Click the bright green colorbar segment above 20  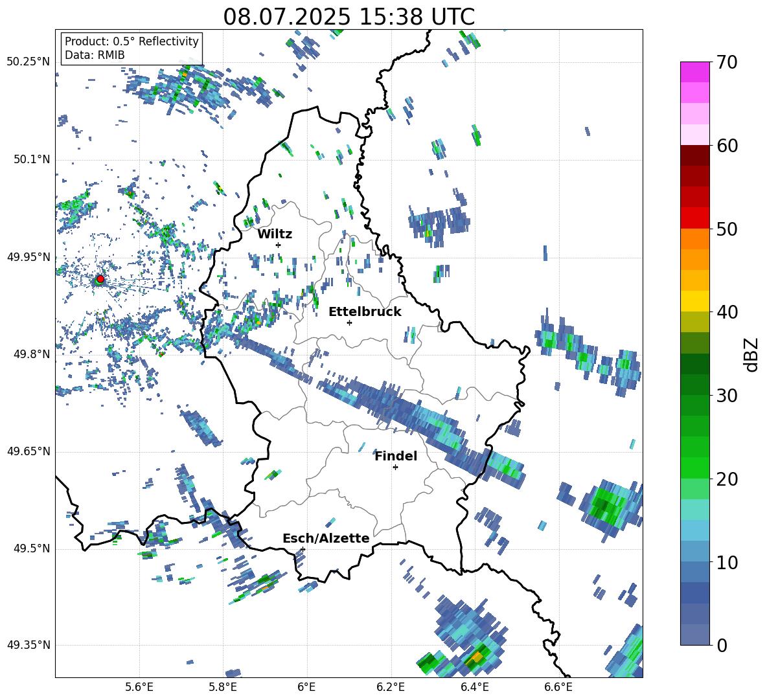[694, 468]
